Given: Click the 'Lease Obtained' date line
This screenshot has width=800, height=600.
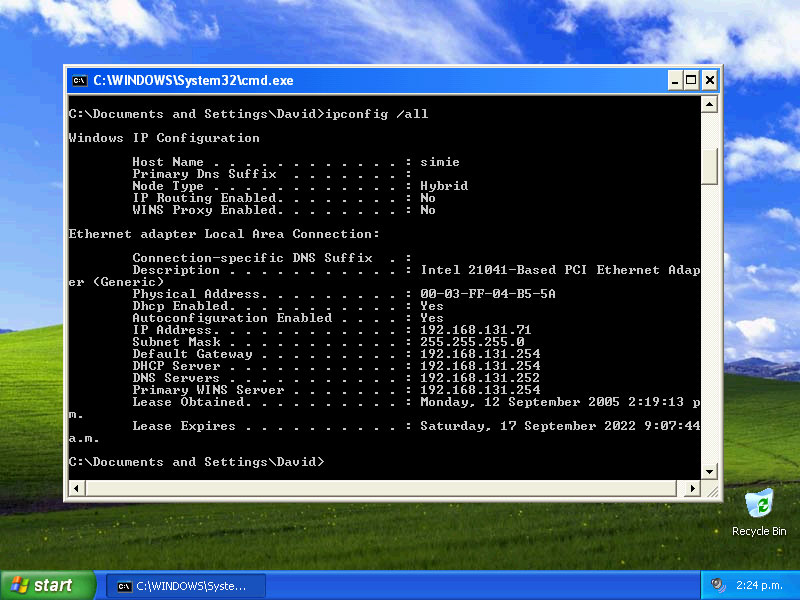Looking at the screenshot, I should coord(416,402).
